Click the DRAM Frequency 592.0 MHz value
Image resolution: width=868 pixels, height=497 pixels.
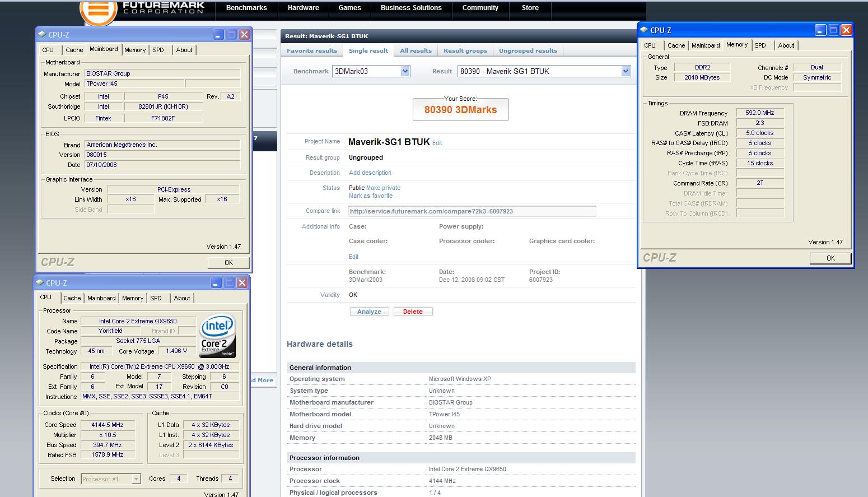760,113
